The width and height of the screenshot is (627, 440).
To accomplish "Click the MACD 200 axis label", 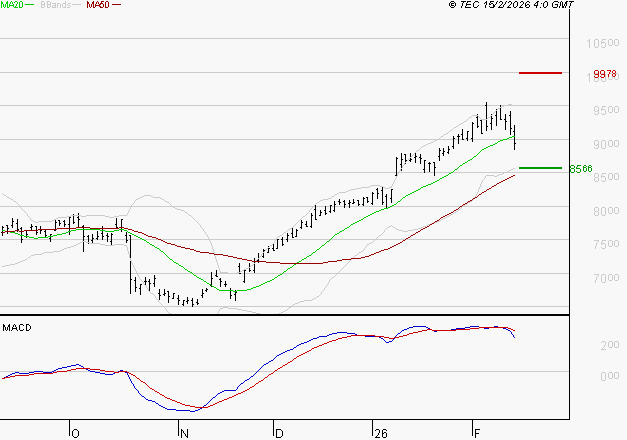I will [x=610, y=345].
